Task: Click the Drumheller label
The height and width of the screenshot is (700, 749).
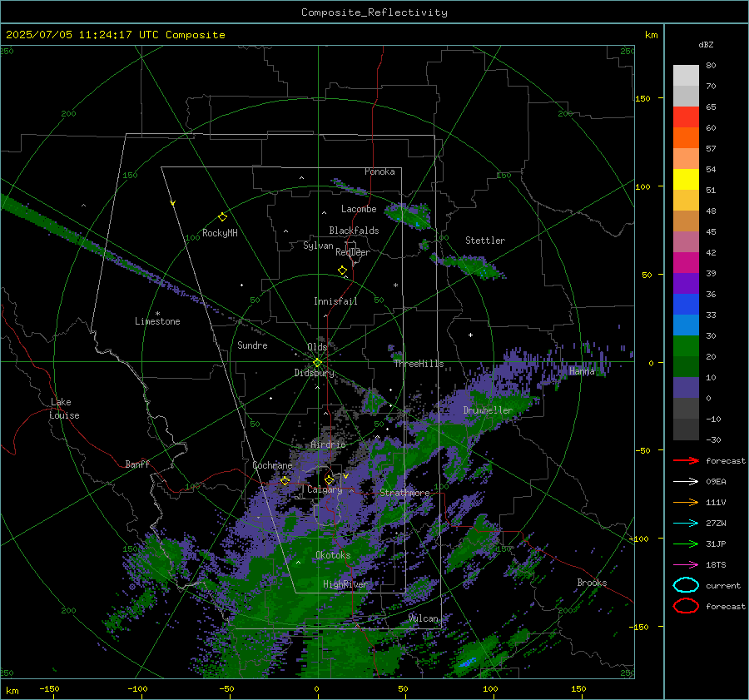Action: tap(488, 410)
